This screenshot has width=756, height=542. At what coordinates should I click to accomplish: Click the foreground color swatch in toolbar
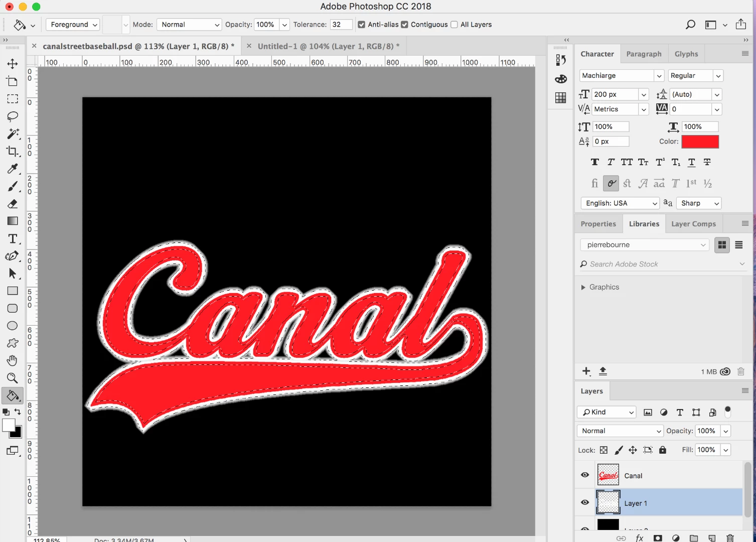tap(9, 426)
